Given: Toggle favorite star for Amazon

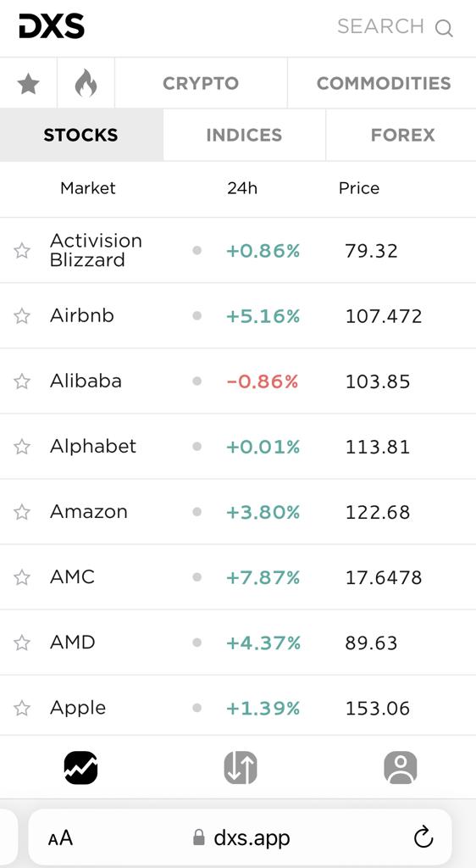Looking at the screenshot, I should click(x=22, y=512).
